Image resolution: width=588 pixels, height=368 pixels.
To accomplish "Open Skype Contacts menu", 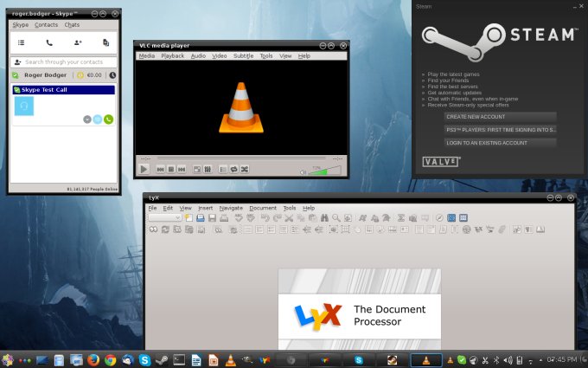I will (46, 25).
